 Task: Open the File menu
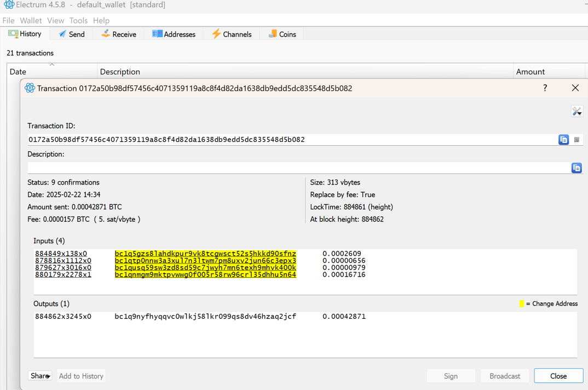[x=8, y=21]
